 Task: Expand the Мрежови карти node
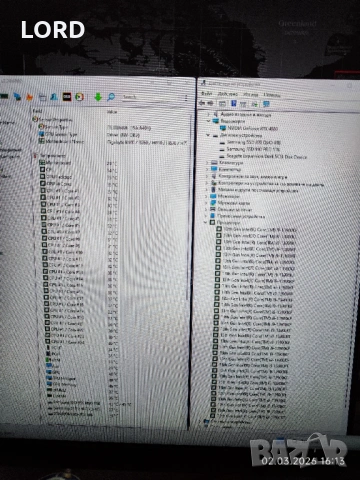coord(207,203)
